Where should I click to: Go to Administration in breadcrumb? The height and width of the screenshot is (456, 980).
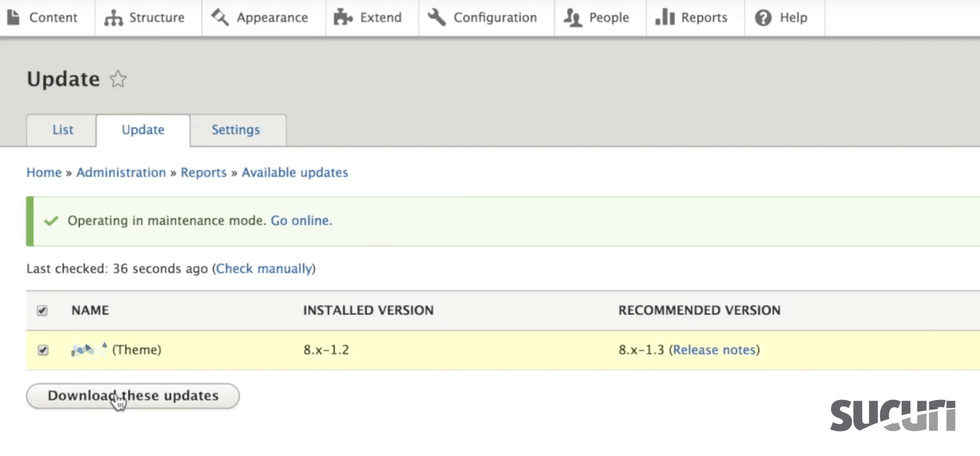[x=121, y=173]
